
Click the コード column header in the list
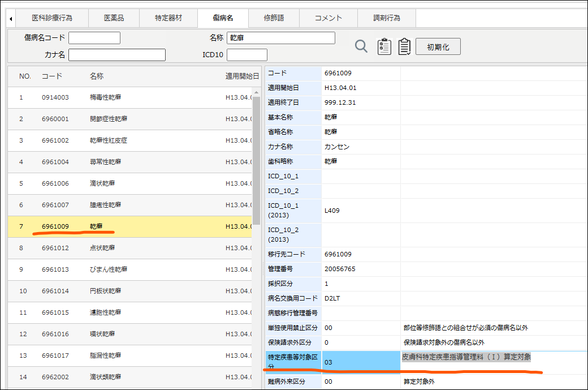[x=52, y=76]
